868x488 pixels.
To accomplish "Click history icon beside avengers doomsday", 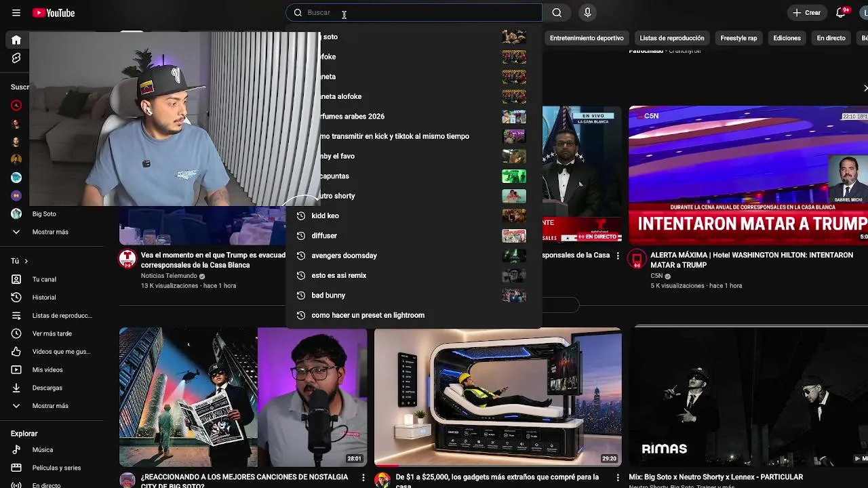I will point(301,256).
